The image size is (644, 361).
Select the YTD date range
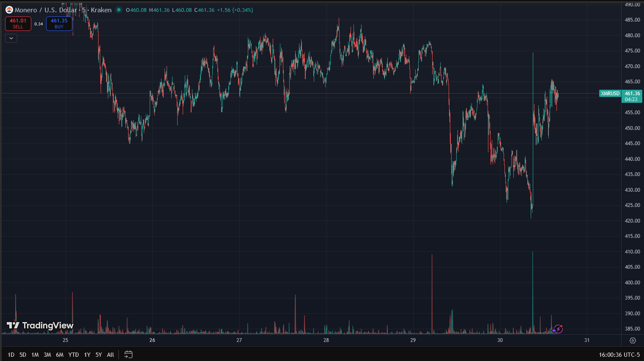[74, 355]
